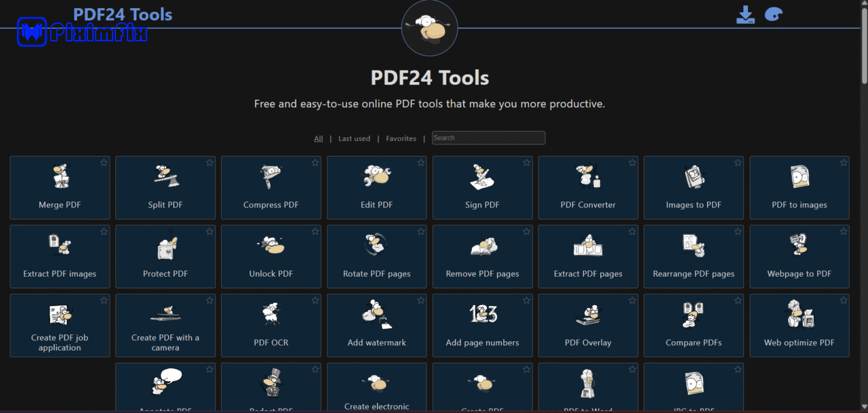The width and height of the screenshot is (868, 413).
Task: Open Create PDF job application tool
Action: (60, 326)
